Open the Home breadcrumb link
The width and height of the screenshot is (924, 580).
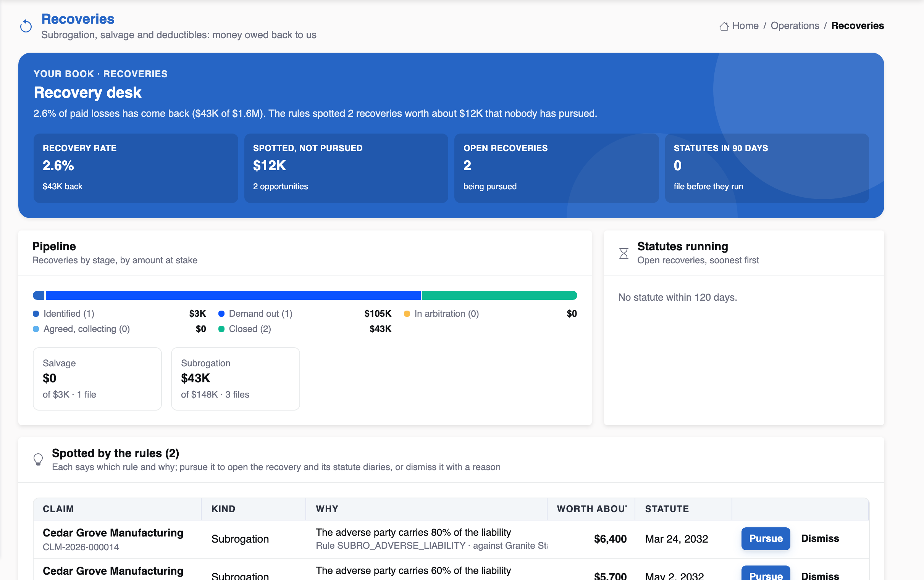[745, 26]
